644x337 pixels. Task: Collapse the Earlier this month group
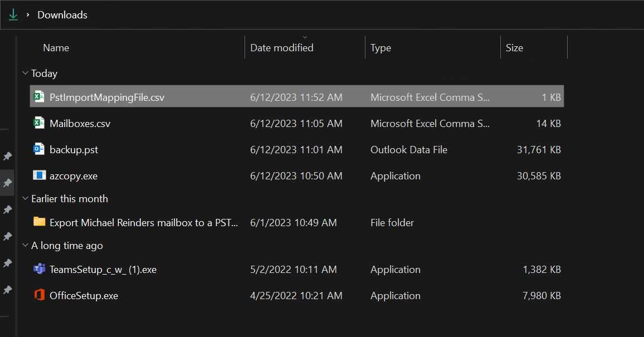pyautogui.click(x=25, y=198)
